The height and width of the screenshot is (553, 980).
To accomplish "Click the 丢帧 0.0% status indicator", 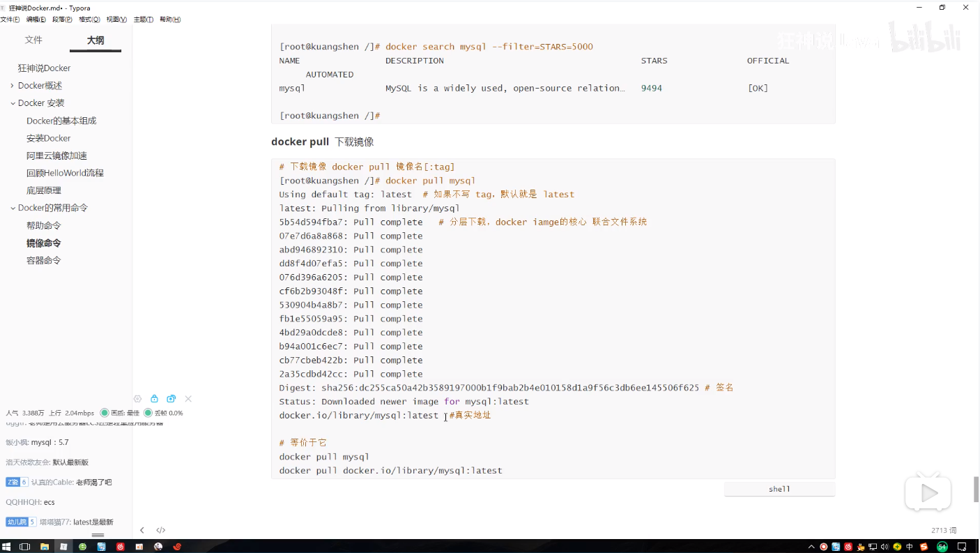I will 163,413.
